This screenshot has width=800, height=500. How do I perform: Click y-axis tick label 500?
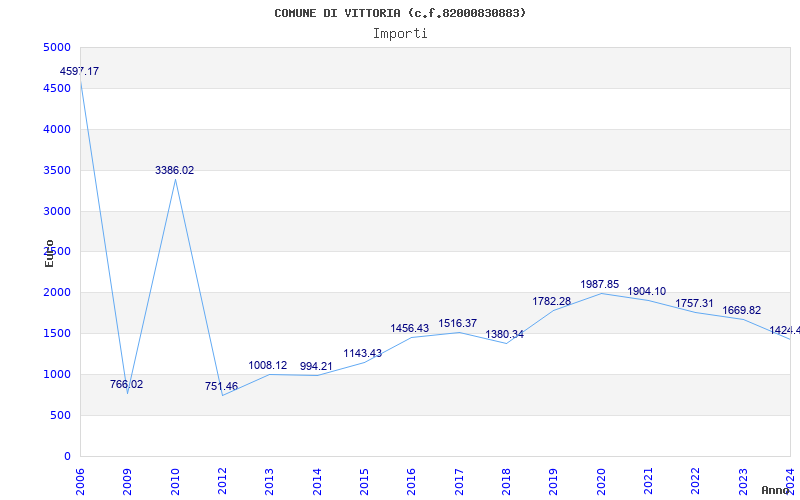[63, 415]
